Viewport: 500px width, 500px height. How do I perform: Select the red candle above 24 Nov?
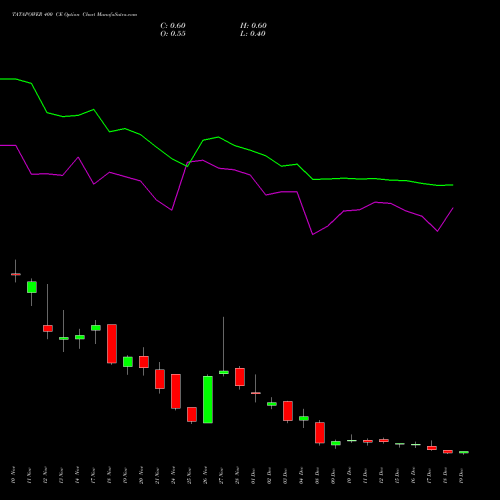click(x=176, y=391)
